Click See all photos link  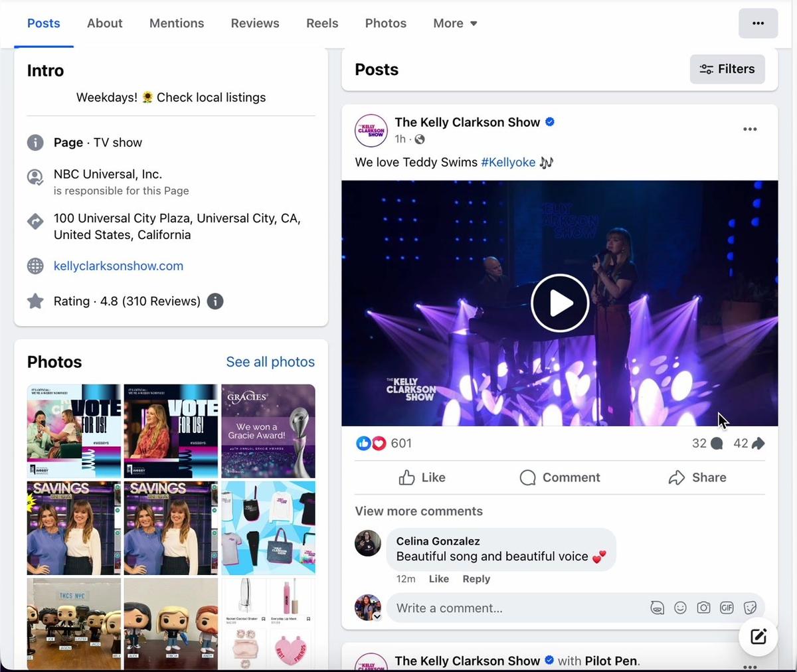(x=270, y=362)
